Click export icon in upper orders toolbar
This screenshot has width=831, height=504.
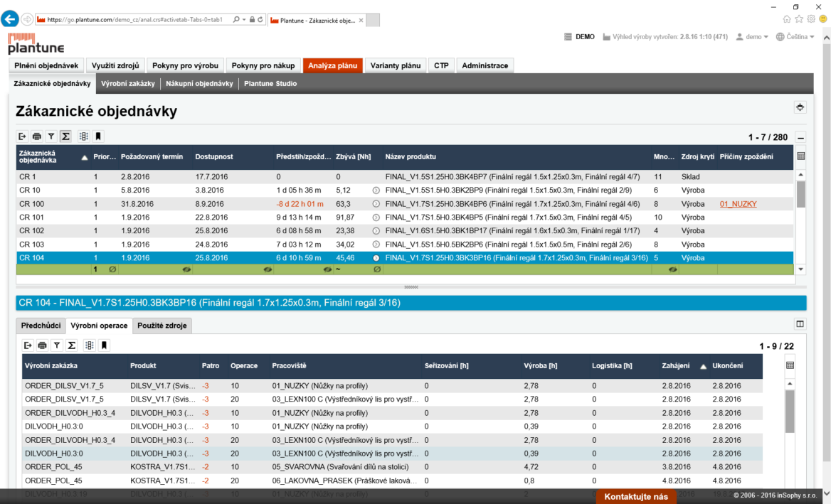pos(22,136)
